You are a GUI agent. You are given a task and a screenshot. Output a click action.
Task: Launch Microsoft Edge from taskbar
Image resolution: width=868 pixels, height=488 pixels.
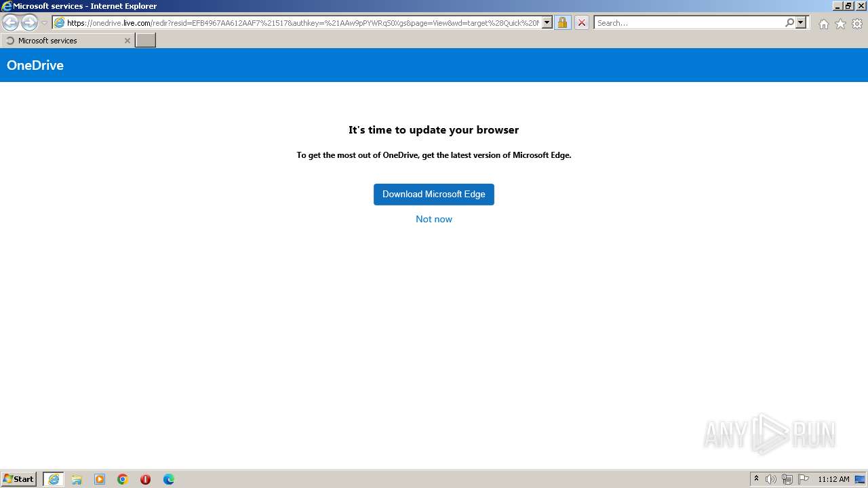[x=169, y=479]
